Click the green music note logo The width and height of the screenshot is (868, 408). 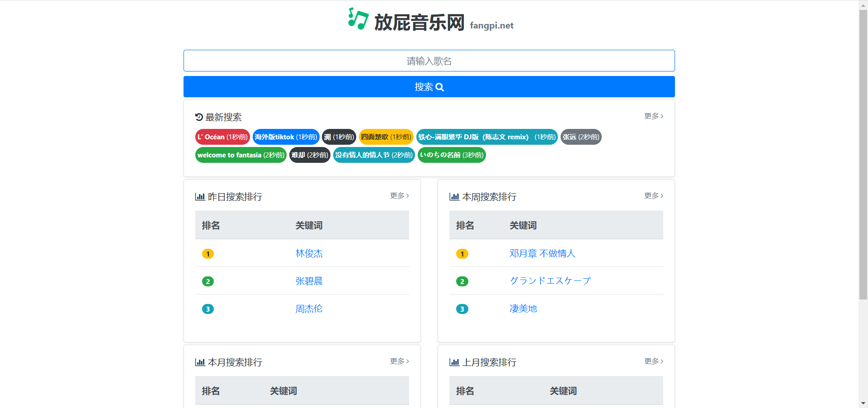(x=358, y=19)
